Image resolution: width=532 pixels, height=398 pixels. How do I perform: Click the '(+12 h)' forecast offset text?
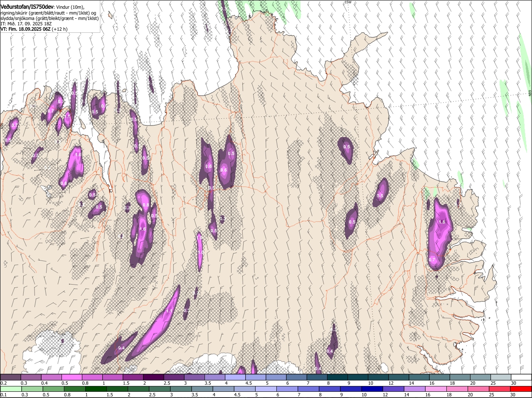pos(60,29)
